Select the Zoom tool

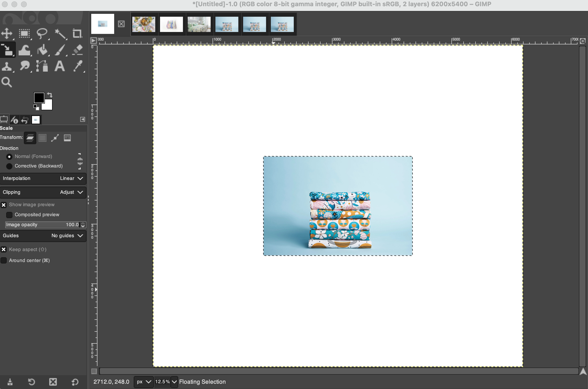[x=6, y=82]
